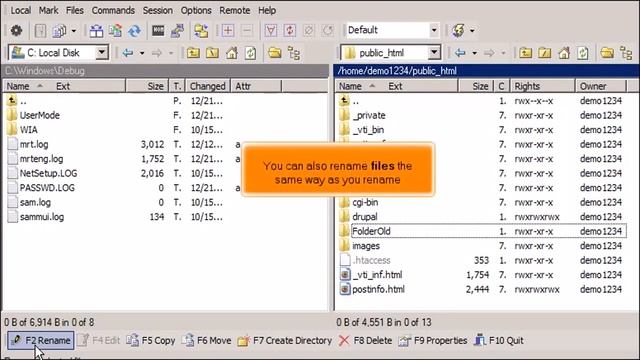The image size is (640, 360).
Task: Open the Help menu
Action: tap(267, 11)
